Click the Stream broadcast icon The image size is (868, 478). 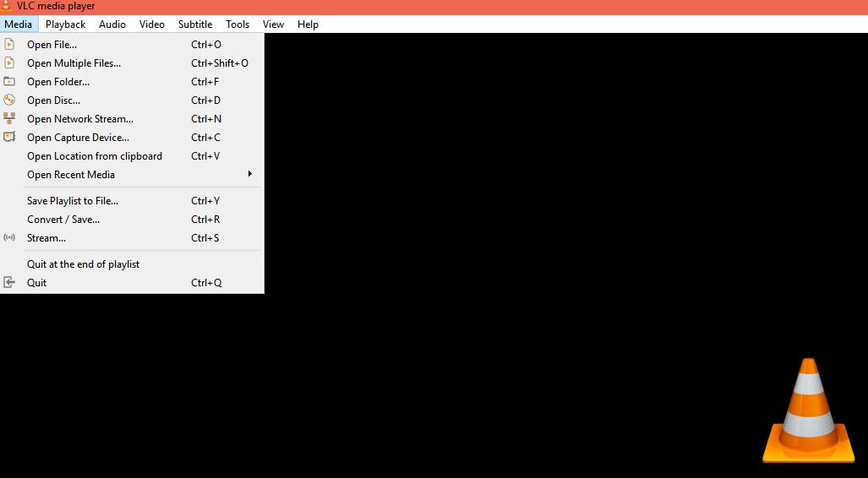pos(8,237)
